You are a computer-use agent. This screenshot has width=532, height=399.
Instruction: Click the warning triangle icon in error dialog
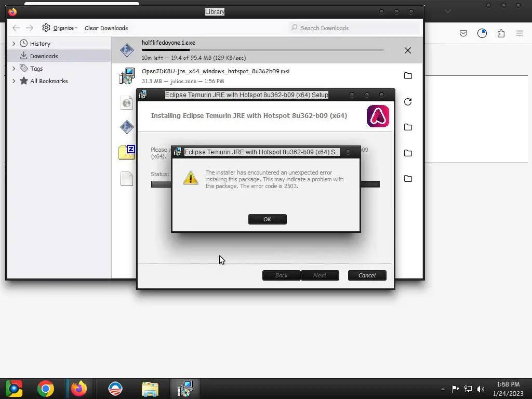pos(191,178)
